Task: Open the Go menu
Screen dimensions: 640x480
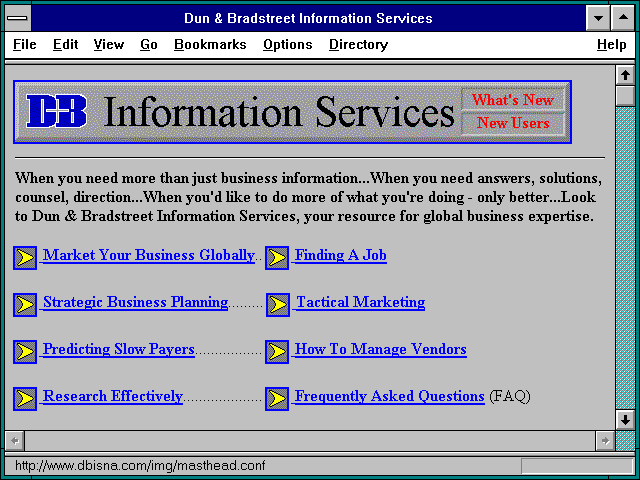Action: 149,44
